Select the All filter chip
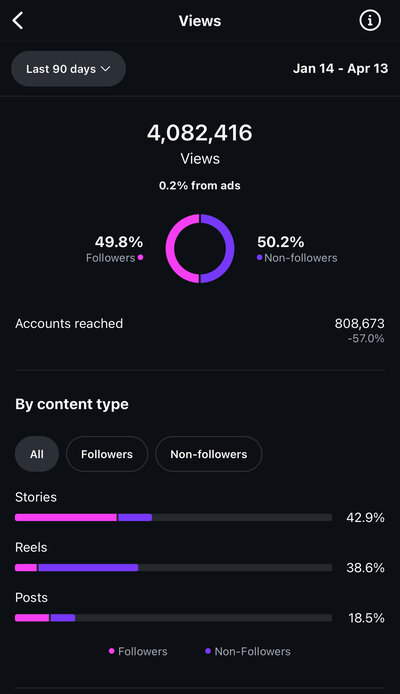 [37, 454]
